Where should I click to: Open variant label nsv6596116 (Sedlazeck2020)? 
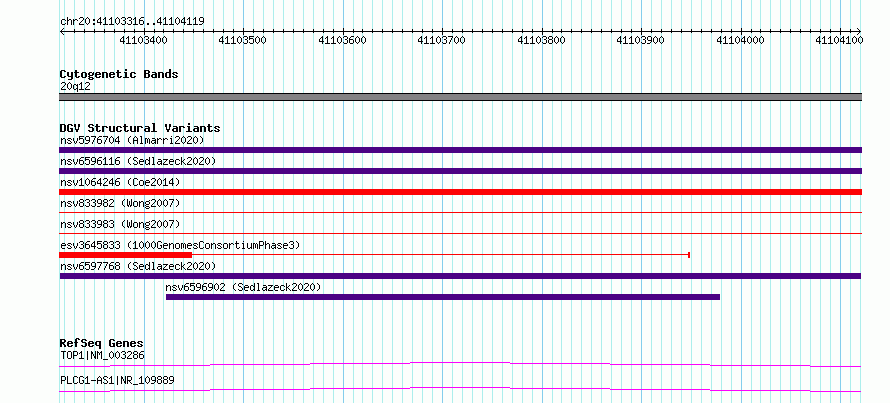[x=138, y=161]
